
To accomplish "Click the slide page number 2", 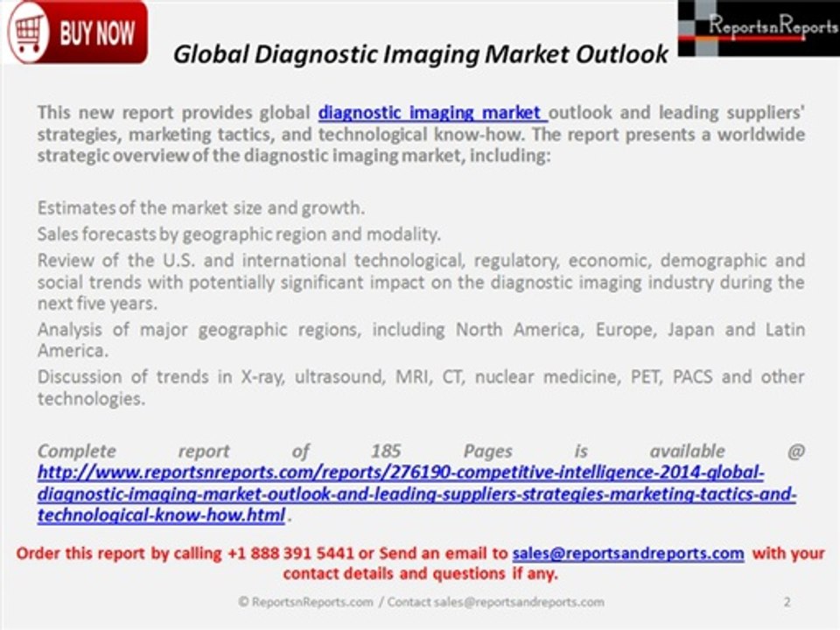I will click(787, 602).
